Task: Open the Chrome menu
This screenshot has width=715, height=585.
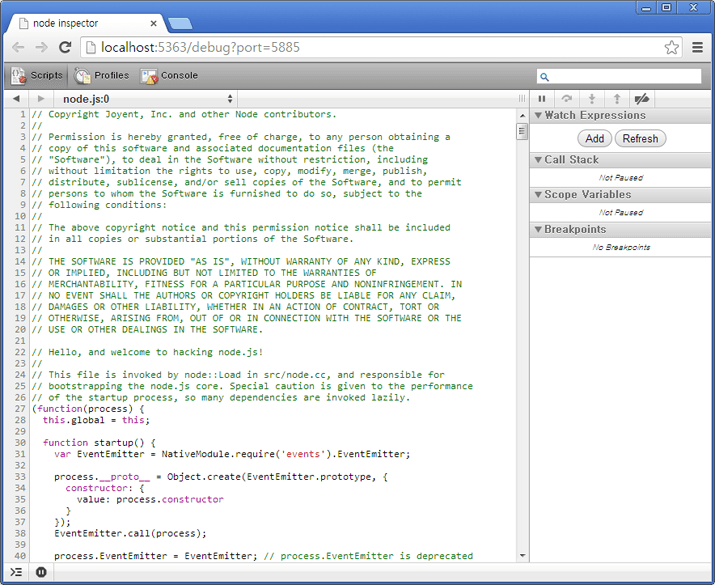Action: pyautogui.click(x=697, y=47)
